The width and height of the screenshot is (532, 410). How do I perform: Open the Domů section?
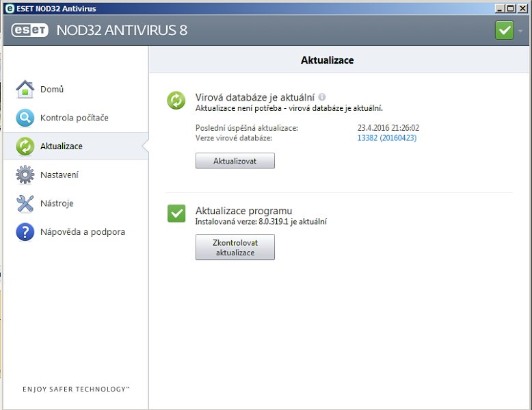76,90
